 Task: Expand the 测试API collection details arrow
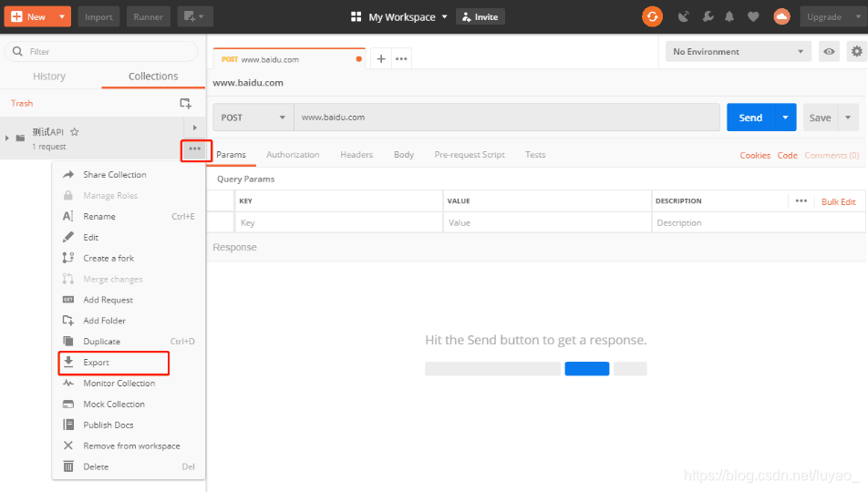(x=195, y=128)
